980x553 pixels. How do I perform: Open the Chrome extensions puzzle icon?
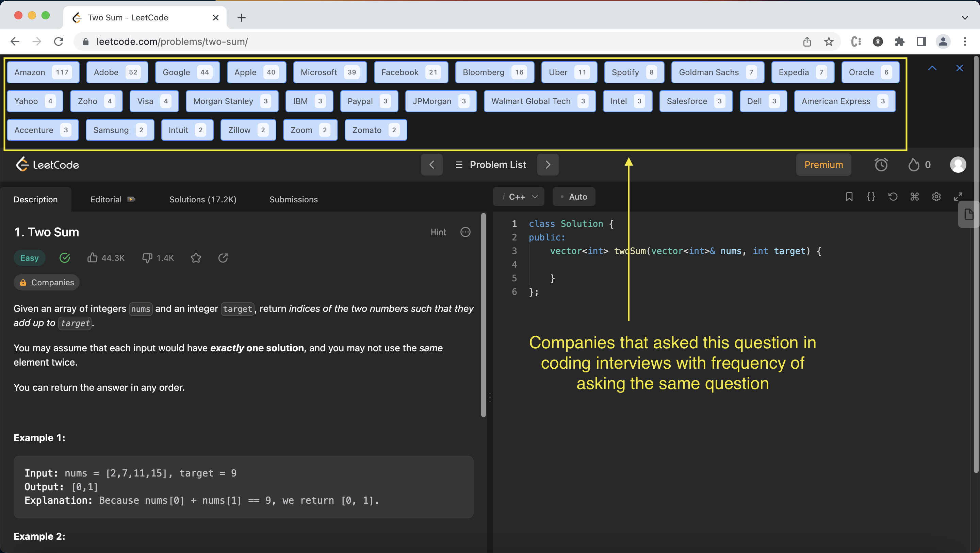click(x=900, y=41)
